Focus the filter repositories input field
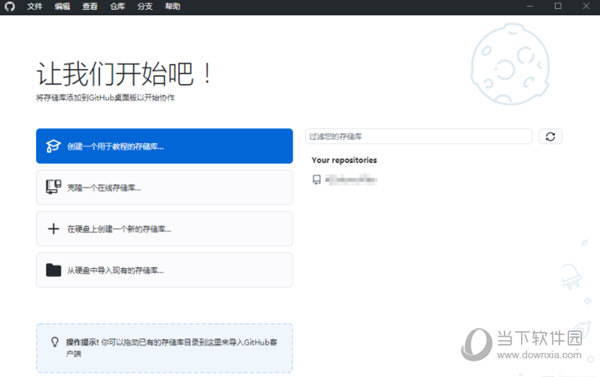Screen dimensions: 600x377 pyautogui.click(x=419, y=137)
